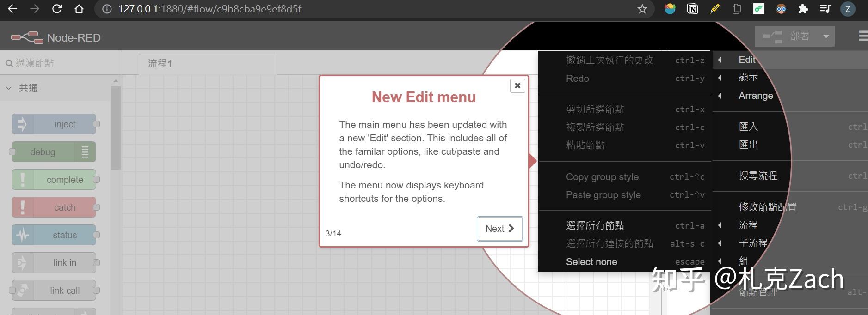Select the debug node in palette

(54, 152)
